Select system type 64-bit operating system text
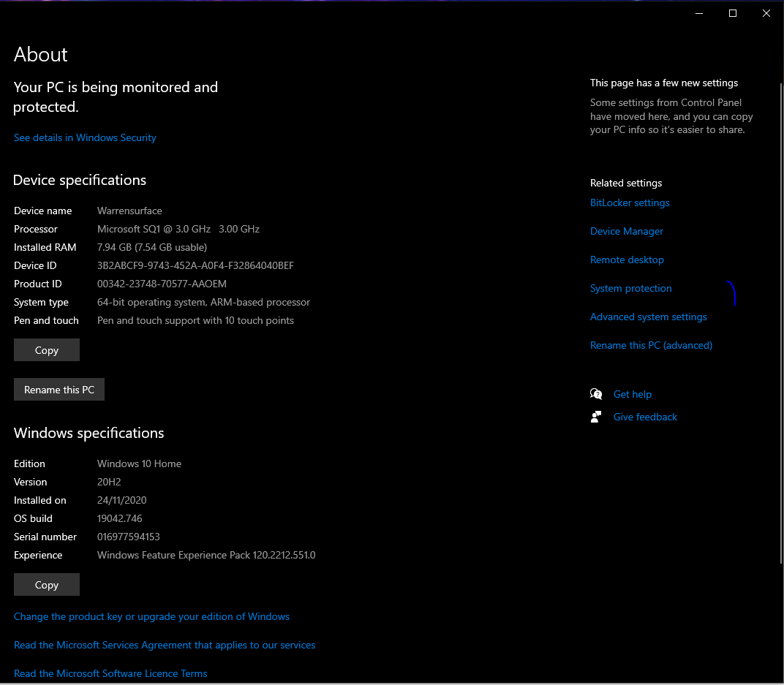Image resolution: width=784 pixels, height=685 pixels. coord(203,302)
